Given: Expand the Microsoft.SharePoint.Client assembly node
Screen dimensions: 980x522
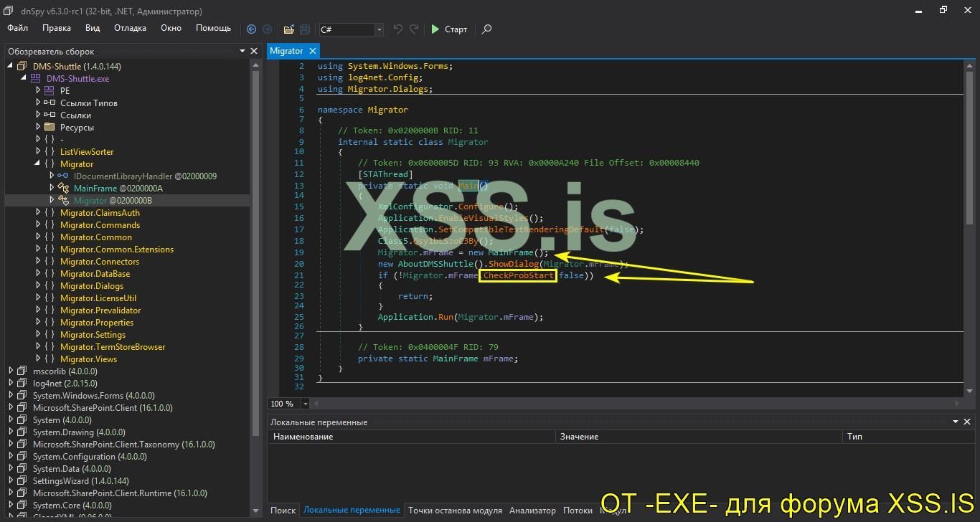Looking at the screenshot, I should tap(11, 408).
